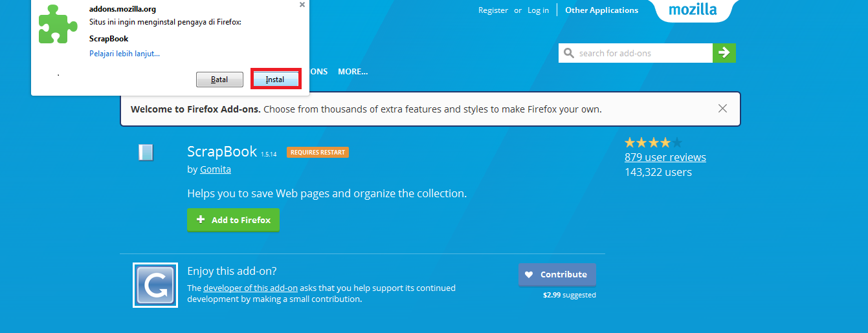Image resolution: width=868 pixels, height=333 pixels.
Task: Open the 879 user reviews link
Action: 665,157
